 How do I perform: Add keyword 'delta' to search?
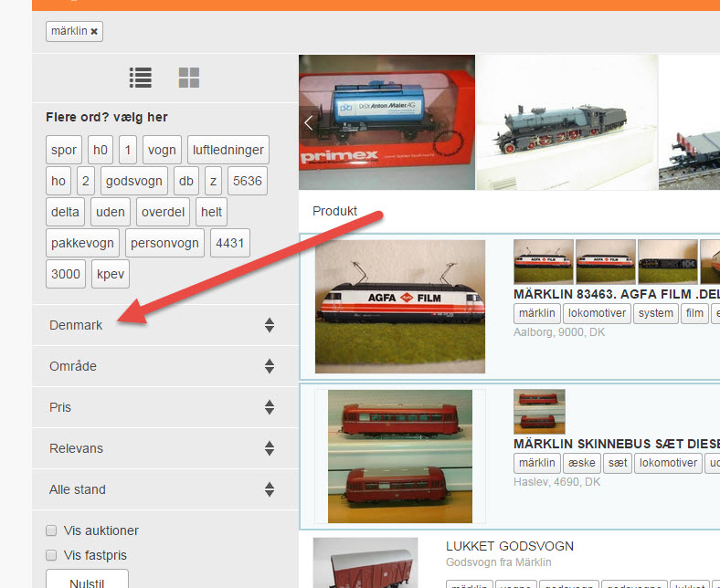(x=65, y=212)
